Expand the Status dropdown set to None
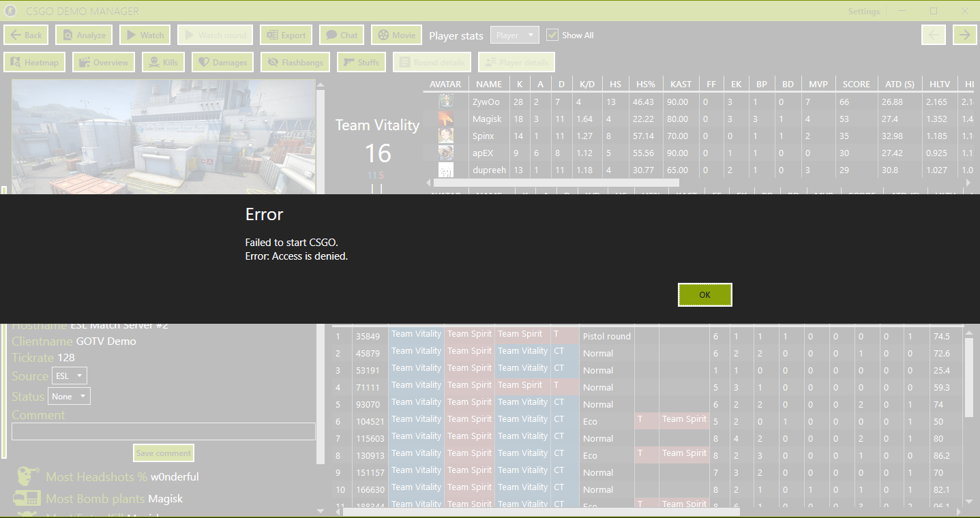The image size is (980, 518). tap(69, 396)
